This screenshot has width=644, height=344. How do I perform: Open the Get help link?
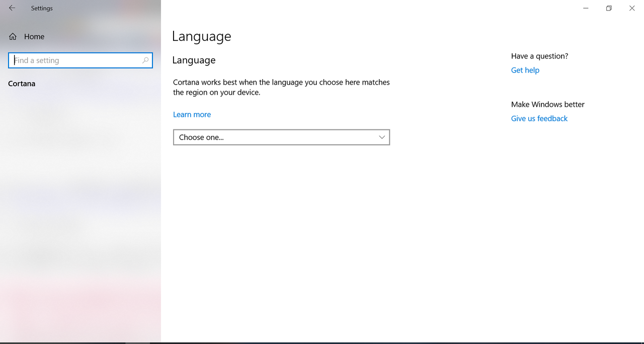[x=525, y=70]
